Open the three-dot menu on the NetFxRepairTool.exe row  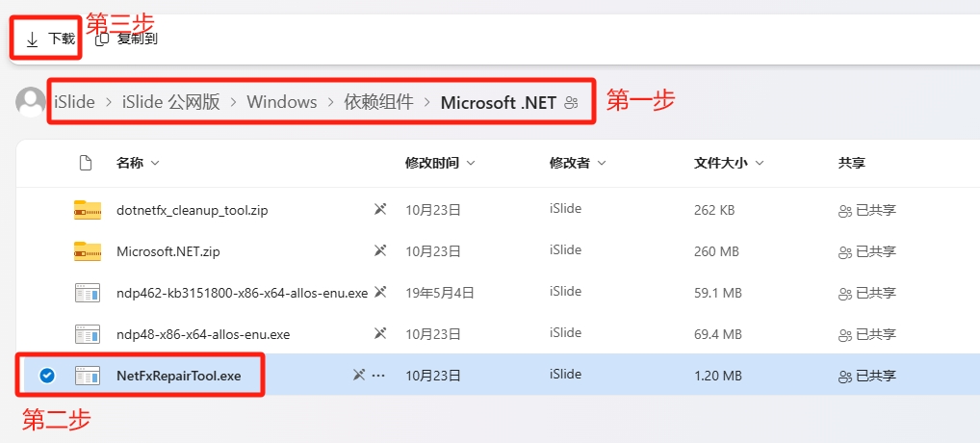pyautogui.click(x=378, y=375)
